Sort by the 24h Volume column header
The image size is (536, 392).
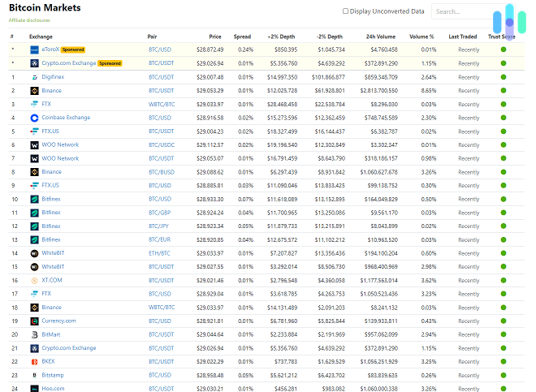(x=381, y=37)
